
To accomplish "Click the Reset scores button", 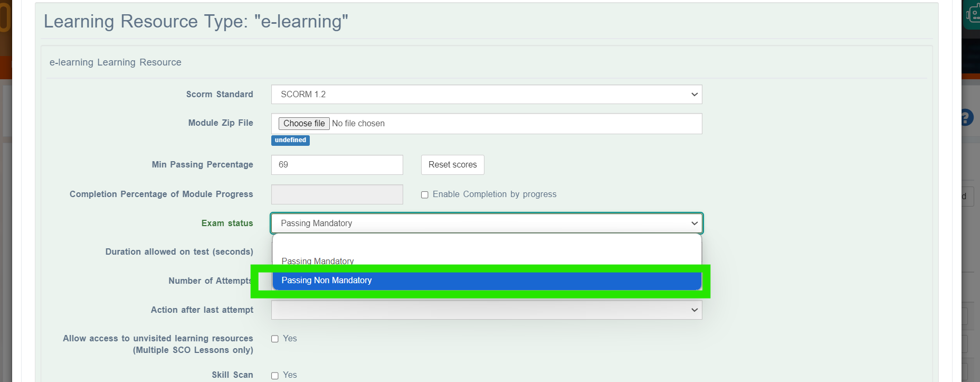I will 452,165.
